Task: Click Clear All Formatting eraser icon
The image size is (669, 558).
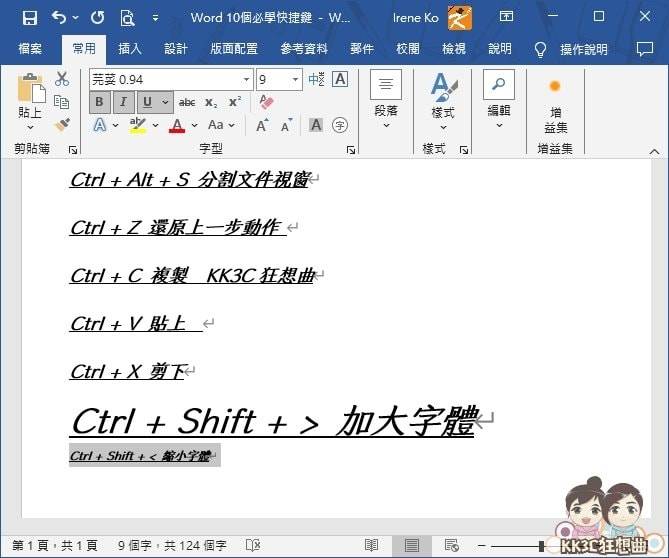Action: (266, 102)
